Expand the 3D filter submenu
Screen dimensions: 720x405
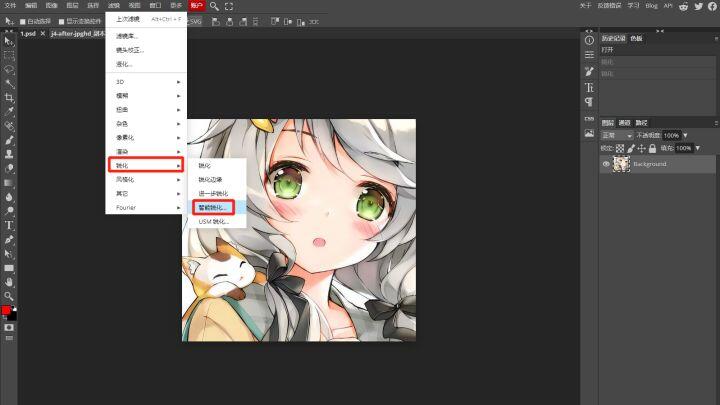[146, 82]
